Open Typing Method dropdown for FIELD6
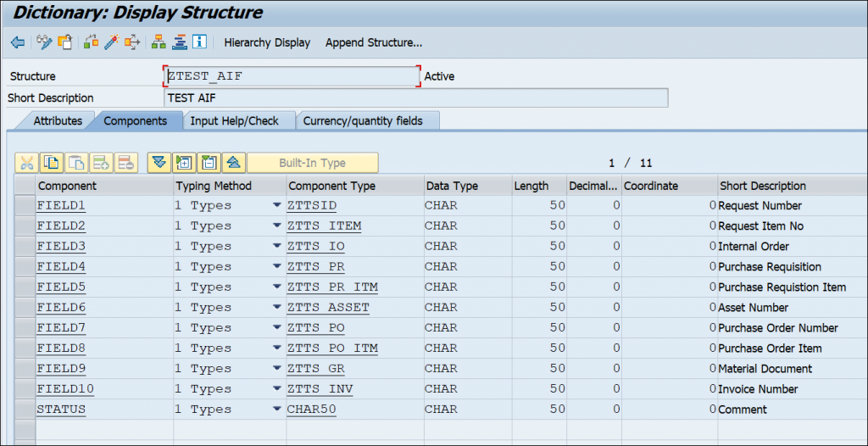Screen dimensions: 868x446 point(277,308)
